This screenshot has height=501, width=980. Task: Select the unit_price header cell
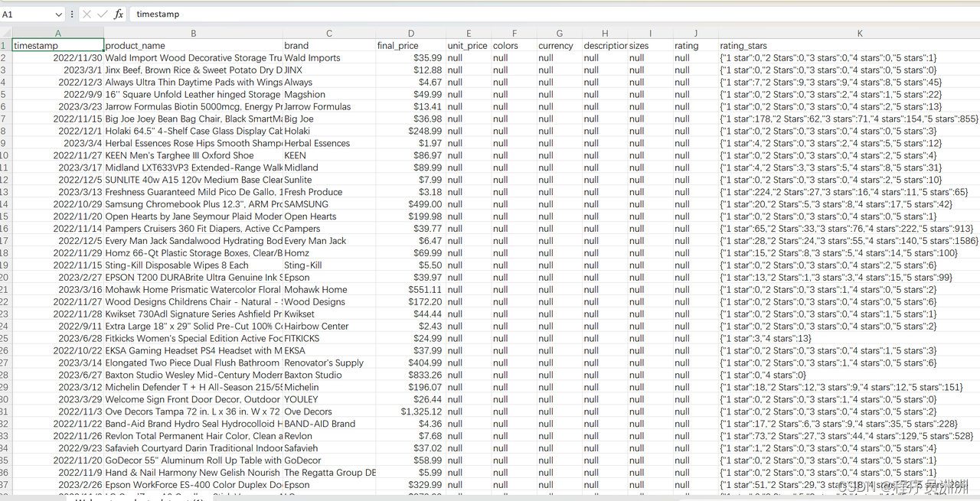tap(469, 46)
